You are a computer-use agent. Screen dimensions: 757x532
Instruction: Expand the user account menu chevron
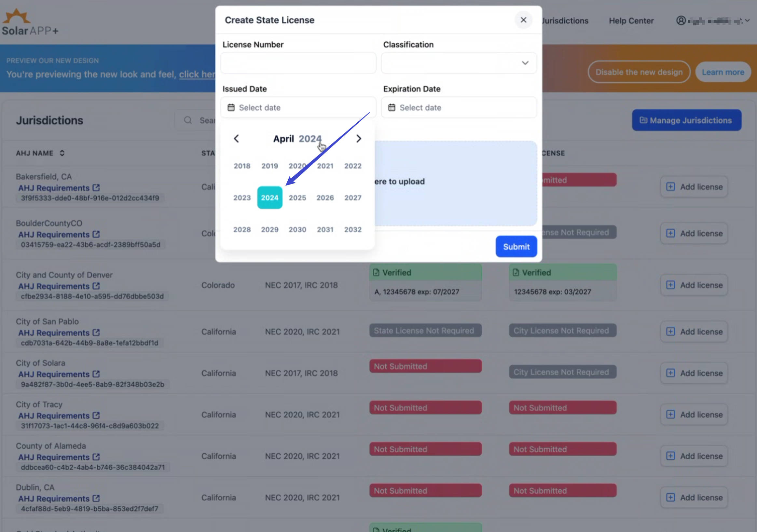(748, 21)
